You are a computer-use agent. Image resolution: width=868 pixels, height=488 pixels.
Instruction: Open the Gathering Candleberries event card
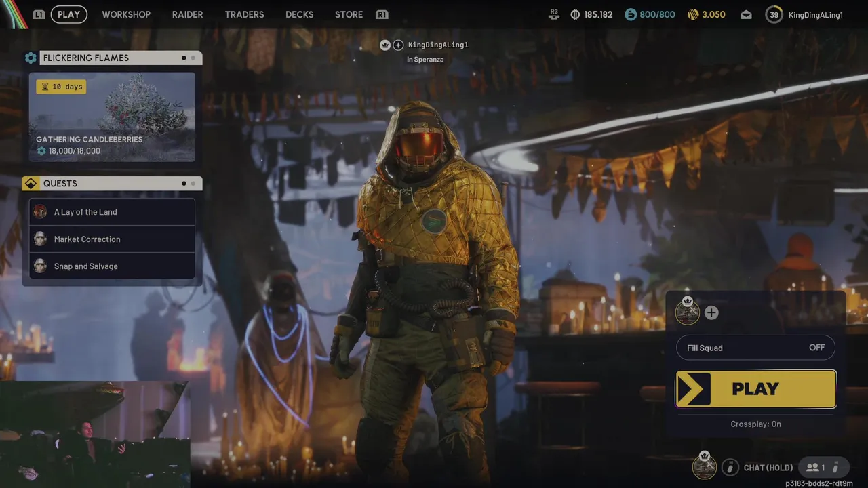coord(112,117)
